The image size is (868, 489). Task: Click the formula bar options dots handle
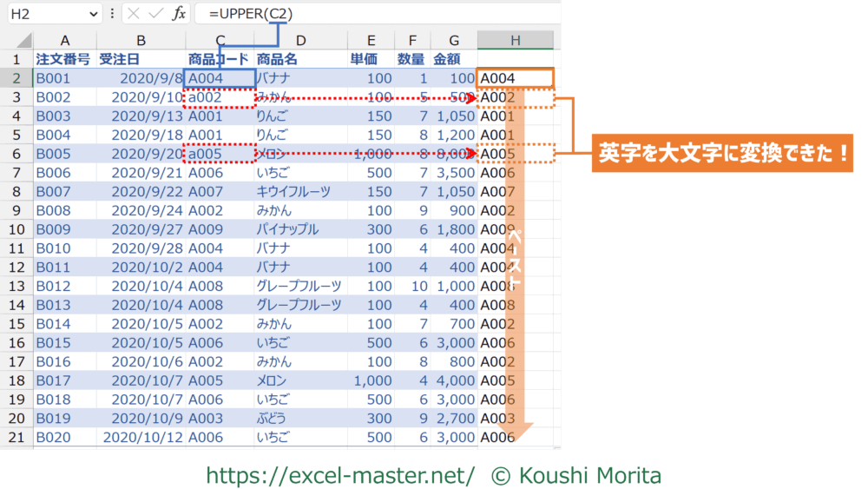[112, 13]
